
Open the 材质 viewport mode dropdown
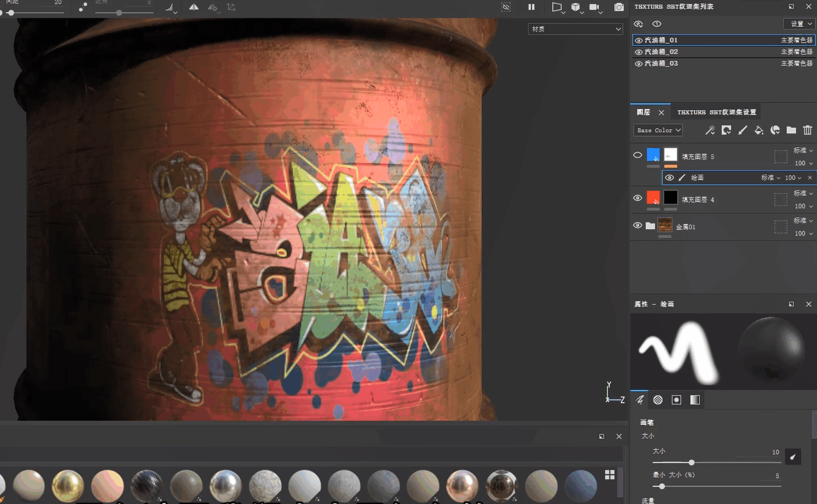tap(576, 29)
